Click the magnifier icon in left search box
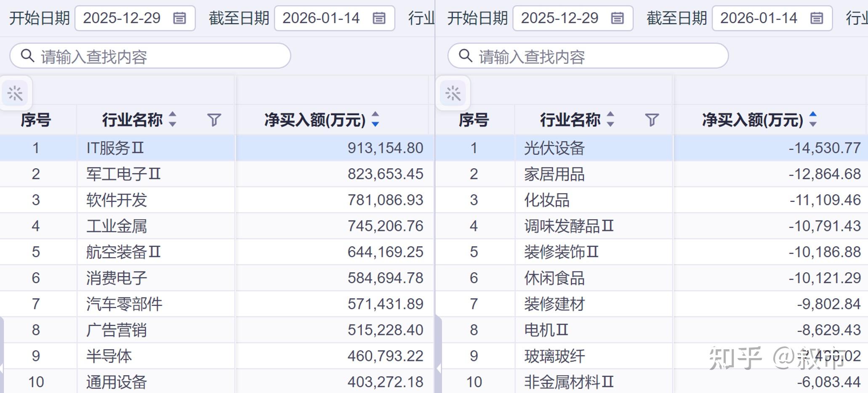This screenshot has width=868, height=393. click(x=28, y=55)
